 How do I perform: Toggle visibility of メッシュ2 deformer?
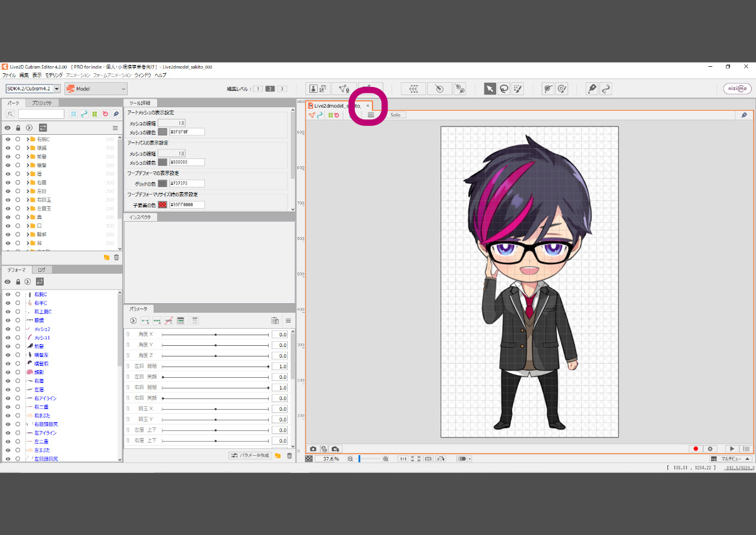tap(8, 329)
